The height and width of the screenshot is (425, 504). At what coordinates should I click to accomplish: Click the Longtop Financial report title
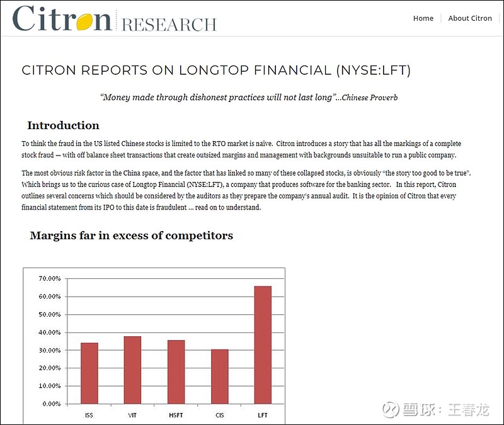click(x=216, y=71)
